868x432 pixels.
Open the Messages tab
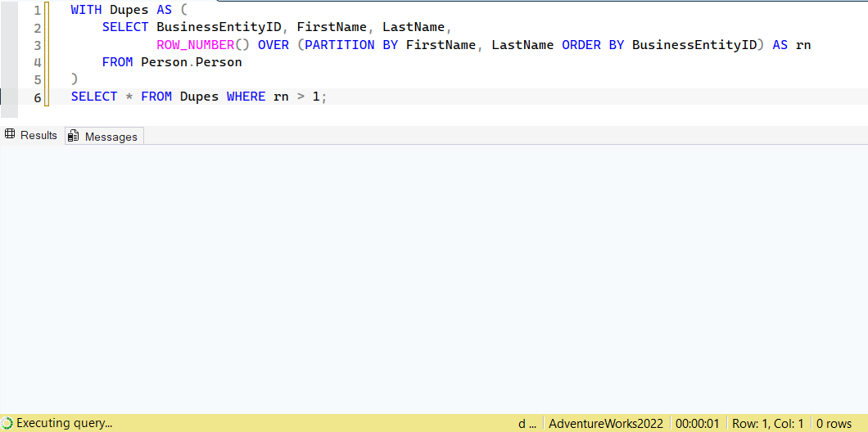105,136
